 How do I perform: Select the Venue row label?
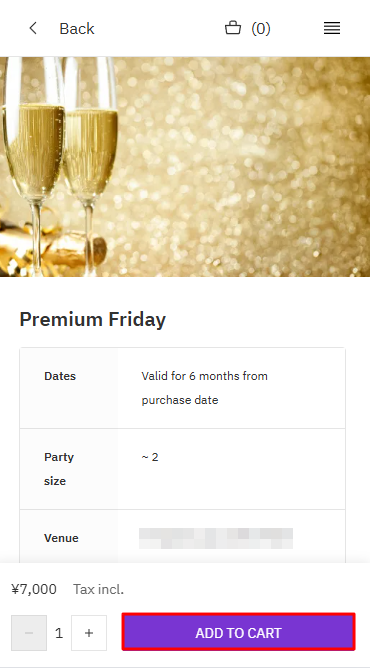coord(61,538)
